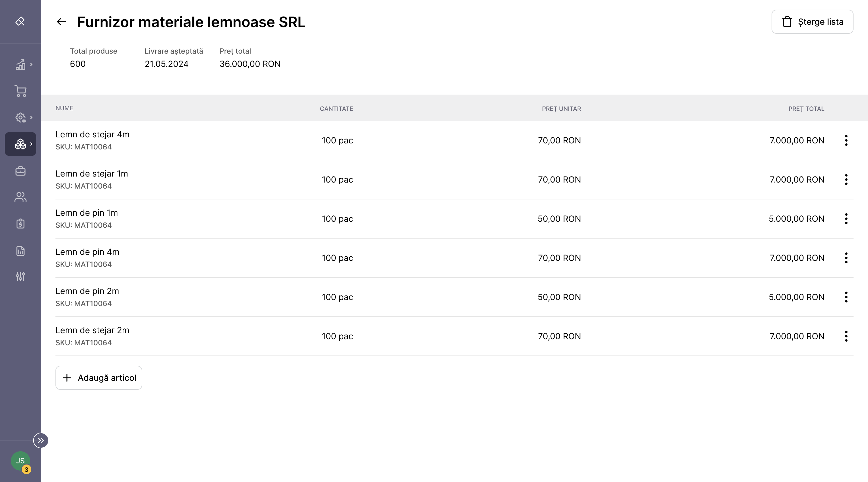
Task: Expand the gear settings submenu chevron
Action: (31, 117)
